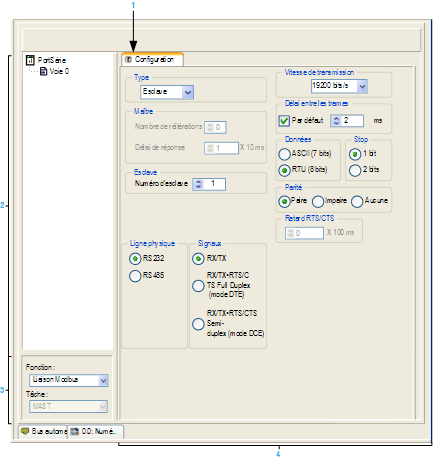Click the Numéro d'esclave spinner arrows
This screenshot has height=460, width=433.
click(199, 184)
